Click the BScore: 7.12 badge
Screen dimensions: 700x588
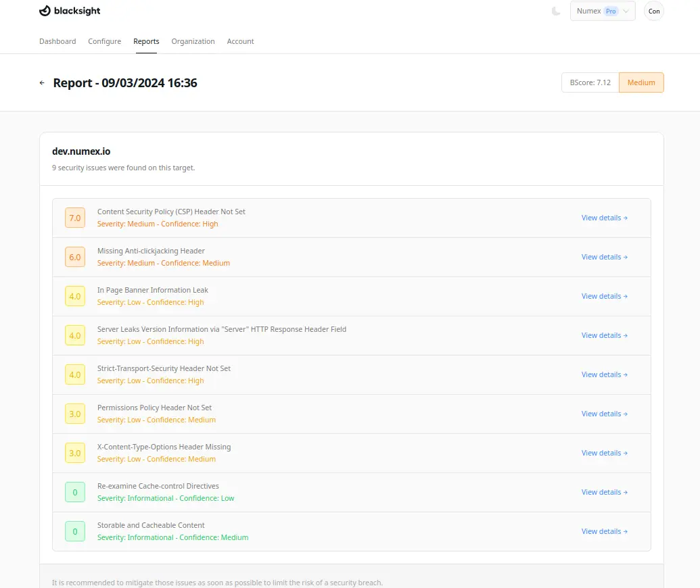(590, 82)
